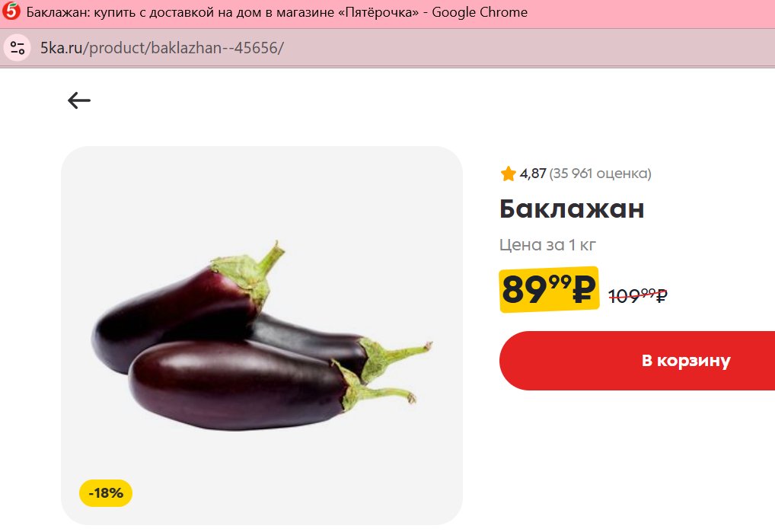Click the Баклажан: купить с доставкой window title
The image size is (775, 532).
point(222,12)
